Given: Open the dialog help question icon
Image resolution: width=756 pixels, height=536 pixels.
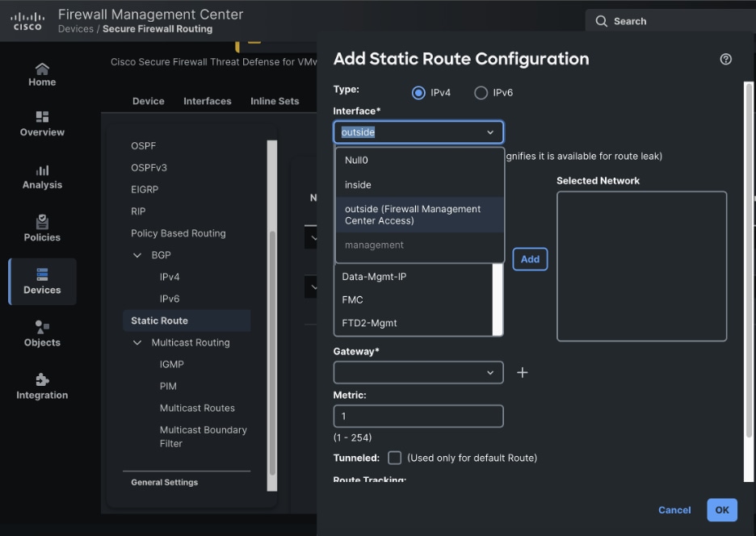Looking at the screenshot, I should point(725,59).
